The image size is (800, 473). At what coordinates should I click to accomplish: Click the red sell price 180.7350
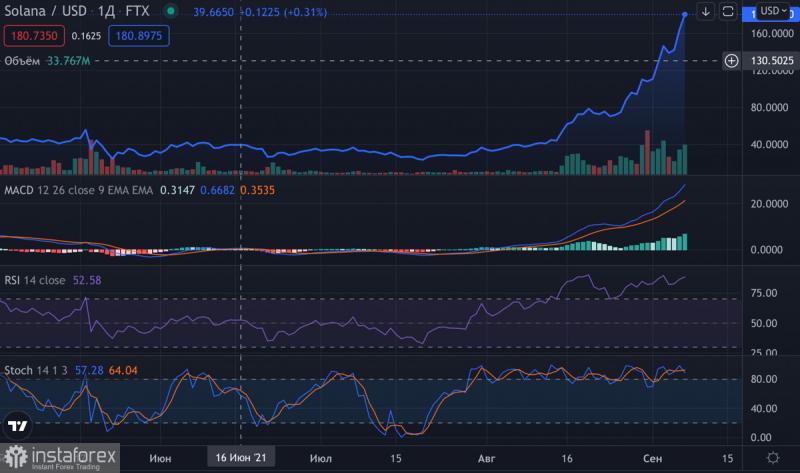(x=34, y=35)
